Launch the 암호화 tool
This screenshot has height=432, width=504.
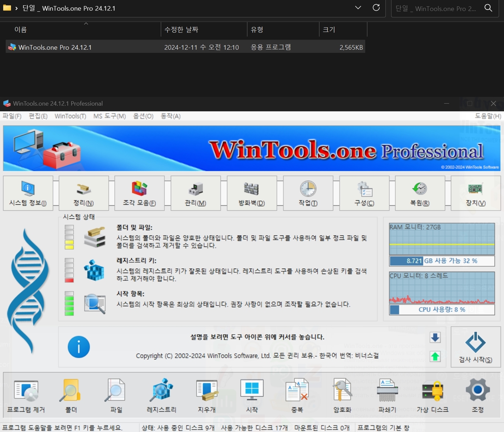coord(342,396)
